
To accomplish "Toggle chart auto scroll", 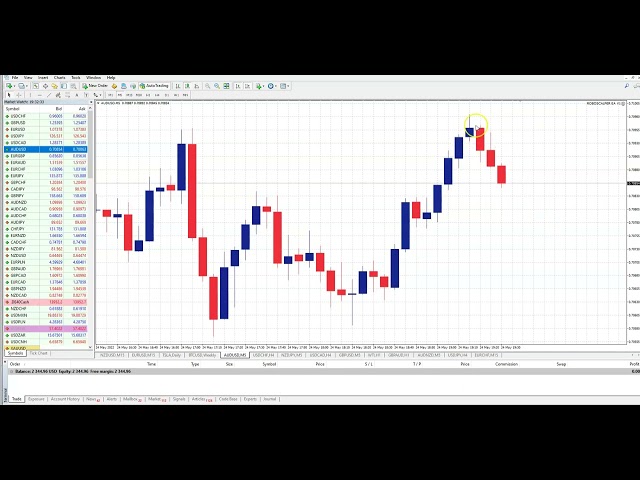I will click(238, 86).
